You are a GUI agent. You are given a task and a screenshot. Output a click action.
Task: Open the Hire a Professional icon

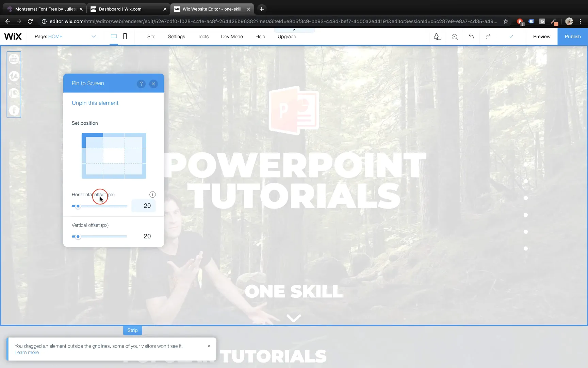(x=438, y=36)
